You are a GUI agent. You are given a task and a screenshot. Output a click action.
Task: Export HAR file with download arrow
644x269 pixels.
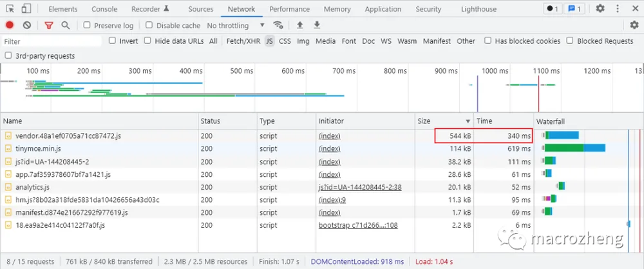pyautogui.click(x=317, y=25)
